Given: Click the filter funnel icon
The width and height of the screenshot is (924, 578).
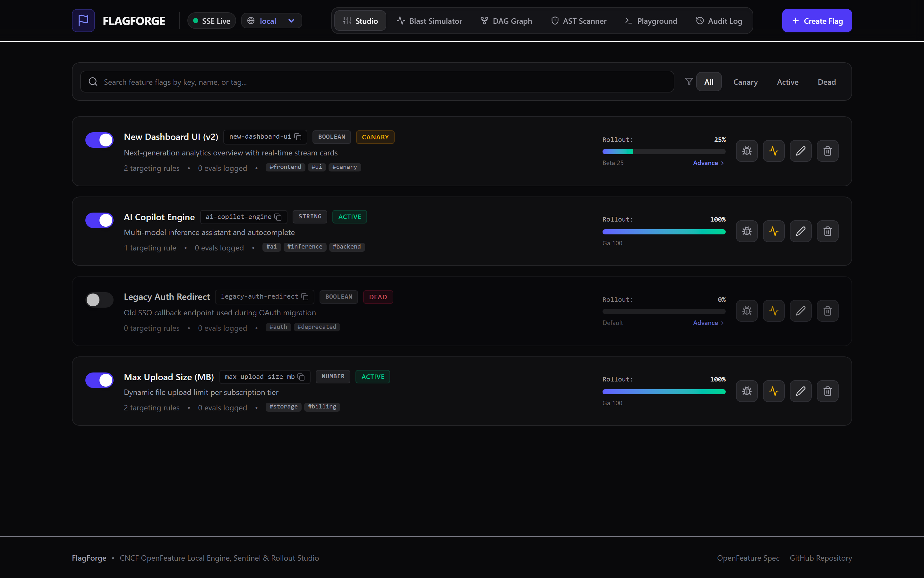Looking at the screenshot, I should [x=689, y=82].
